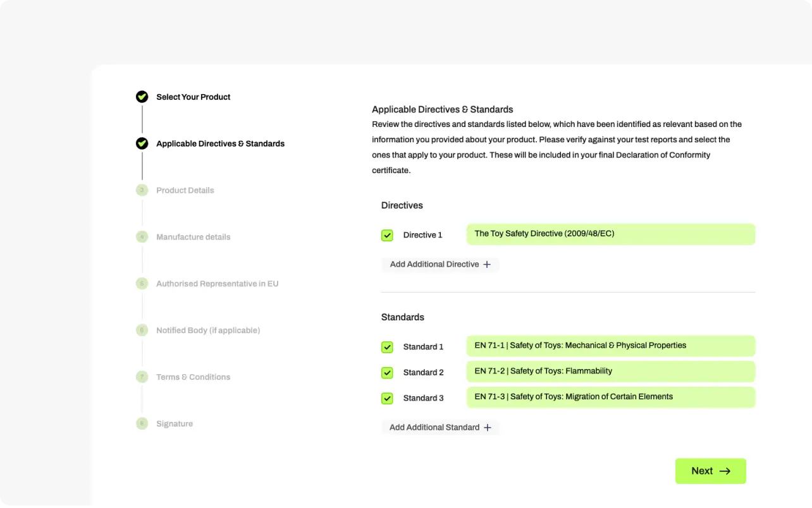Click the step 3 Product Details circle
812x508 pixels.
[142, 190]
